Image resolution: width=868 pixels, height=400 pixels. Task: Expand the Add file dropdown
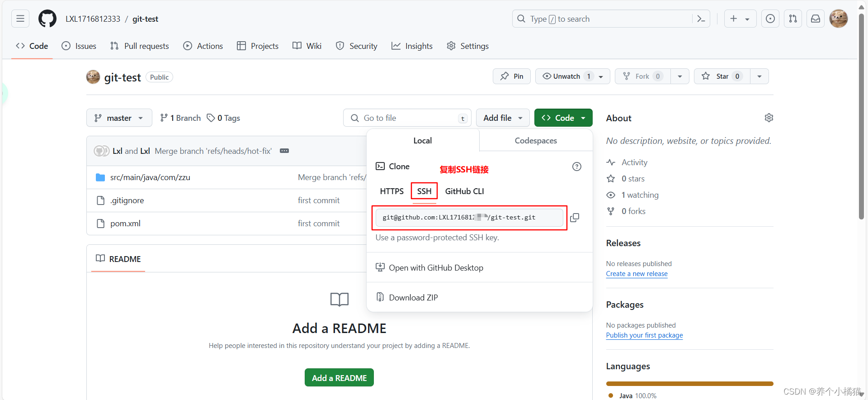click(x=503, y=118)
